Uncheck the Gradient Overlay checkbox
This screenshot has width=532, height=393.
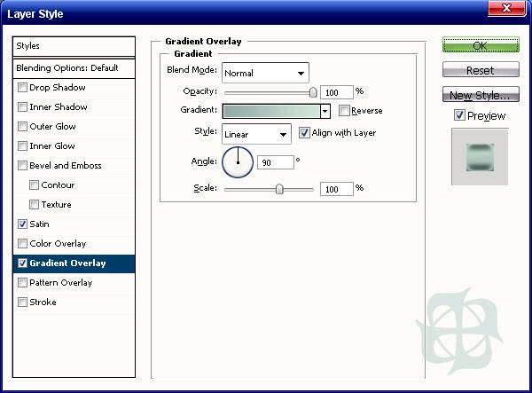pos(22,263)
